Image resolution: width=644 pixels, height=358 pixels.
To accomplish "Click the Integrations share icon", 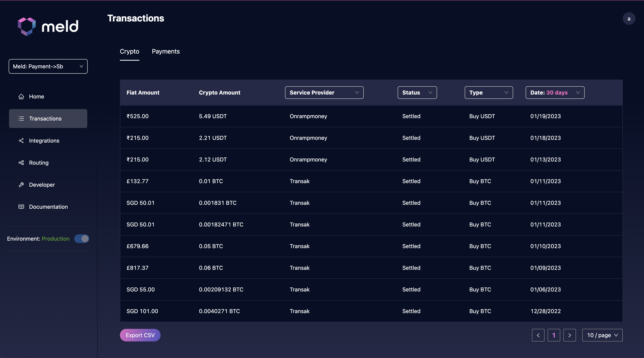I will 21,141.
